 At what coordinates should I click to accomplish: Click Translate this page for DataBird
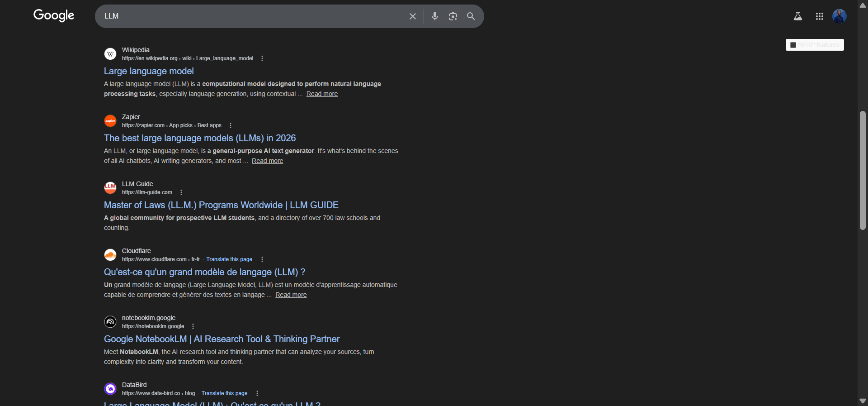point(224,393)
